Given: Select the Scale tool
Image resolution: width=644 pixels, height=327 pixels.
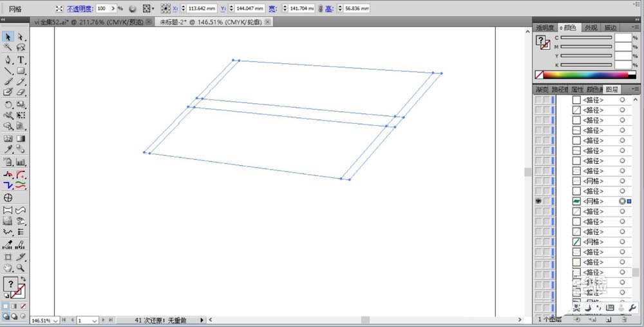Looking at the screenshot, I should point(21,105).
